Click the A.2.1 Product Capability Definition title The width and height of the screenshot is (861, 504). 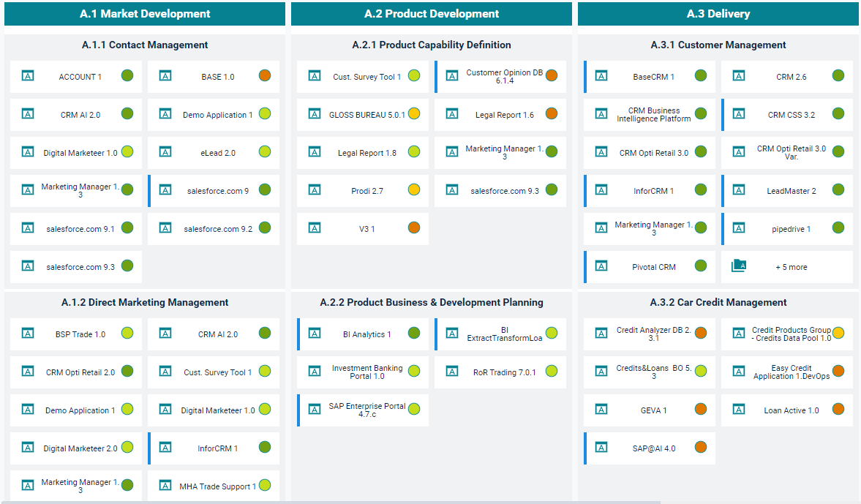point(432,45)
